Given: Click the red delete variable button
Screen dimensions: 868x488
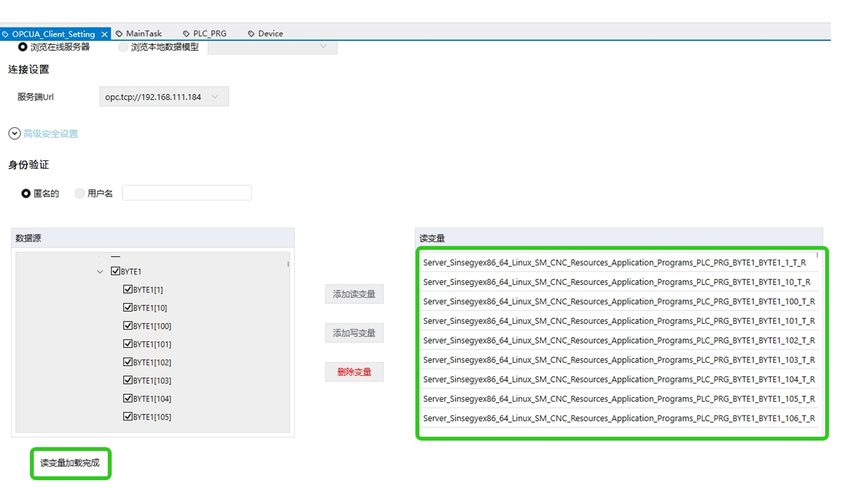Looking at the screenshot, I should click(x=354, y=372).
